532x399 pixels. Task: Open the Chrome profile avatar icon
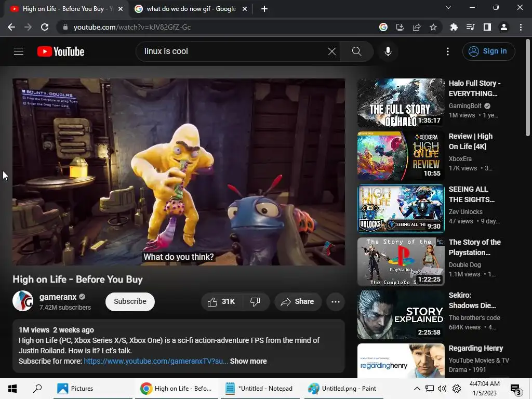504,27
